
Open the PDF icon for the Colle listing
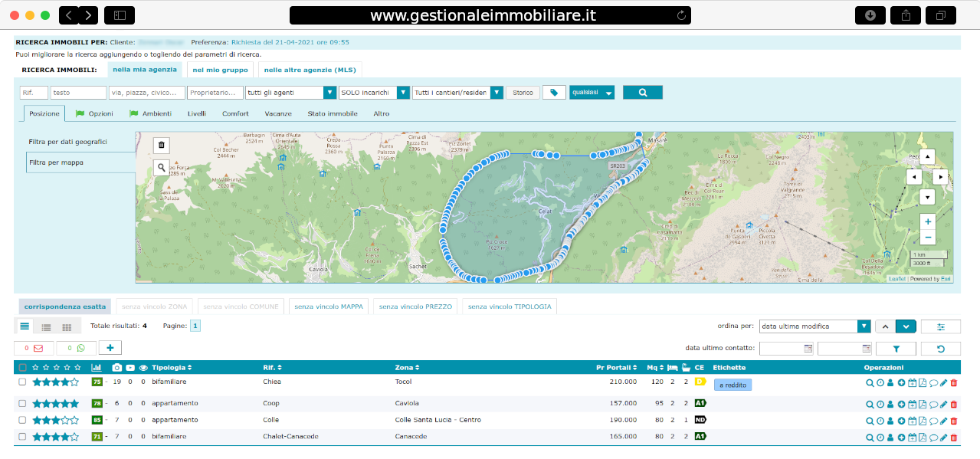(x=922, y=420)
